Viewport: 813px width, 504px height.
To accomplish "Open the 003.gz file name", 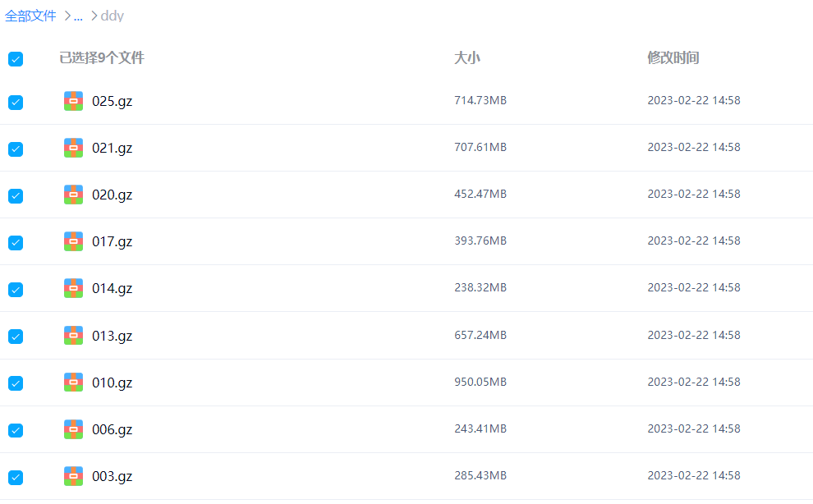I will point(113,476).
